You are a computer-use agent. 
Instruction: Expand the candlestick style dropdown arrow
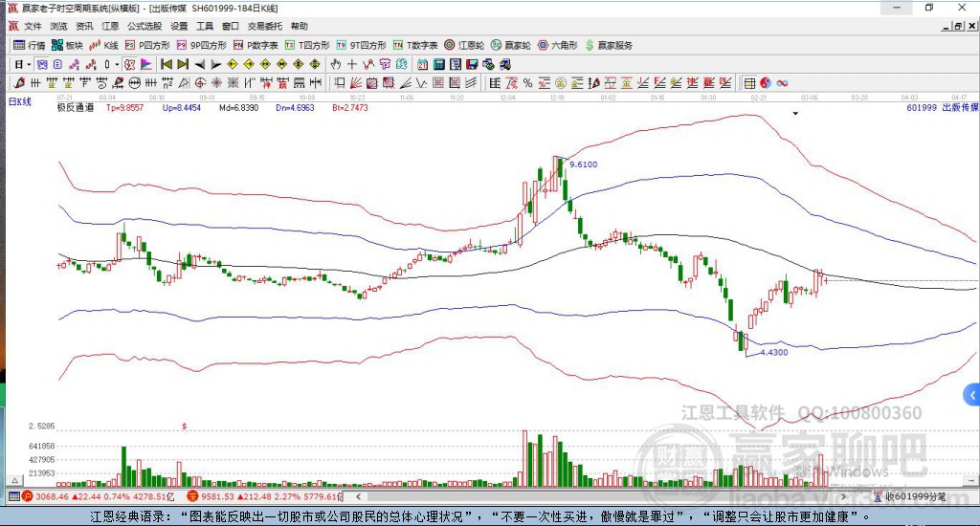pyautogui.click(x=116, y=64)
